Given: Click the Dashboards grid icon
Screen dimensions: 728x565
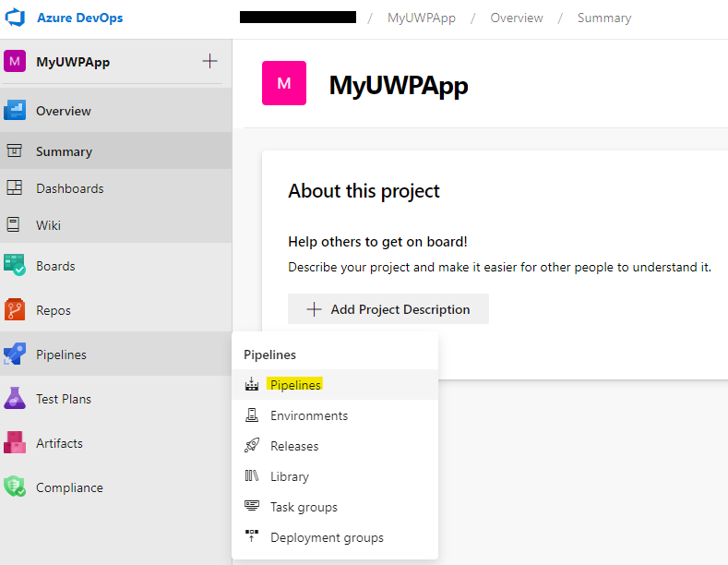Looking at the screenshot, I should [15, 187].
